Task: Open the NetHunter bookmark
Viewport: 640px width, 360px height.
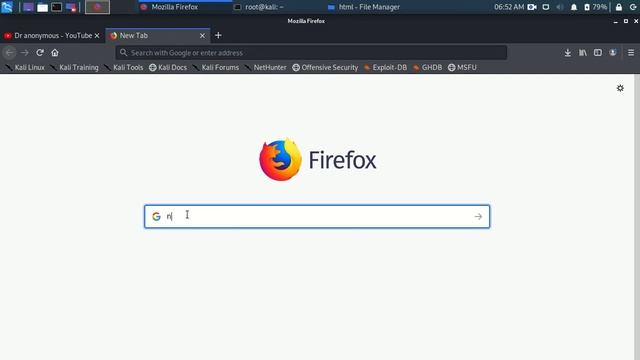Action: 265,67
